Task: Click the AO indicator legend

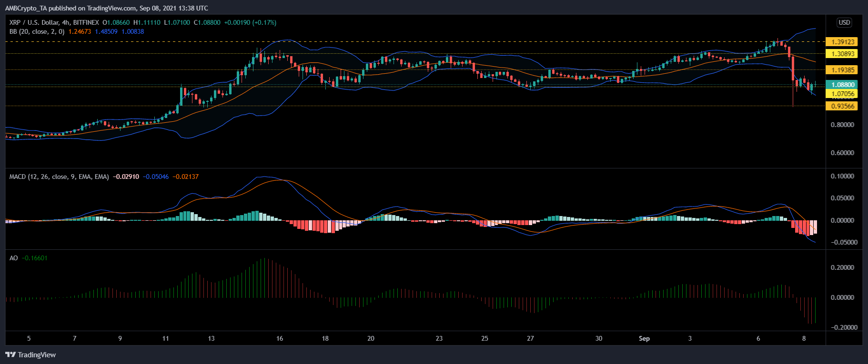Action: [14, 258]
